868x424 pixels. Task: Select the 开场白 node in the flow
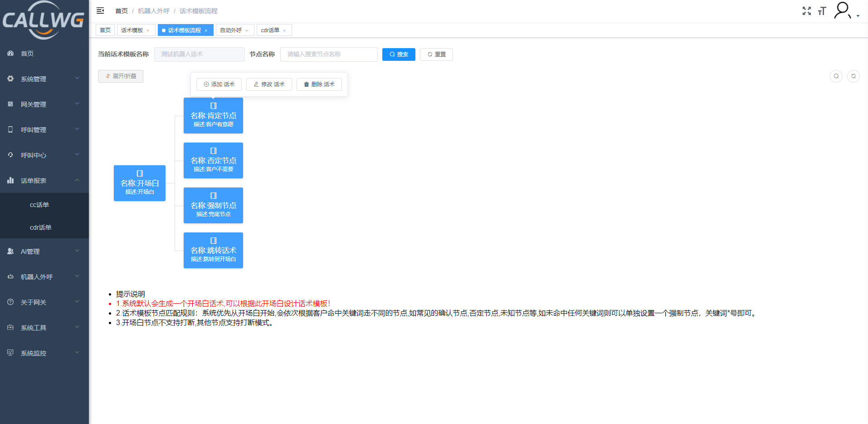coord(139,183)
